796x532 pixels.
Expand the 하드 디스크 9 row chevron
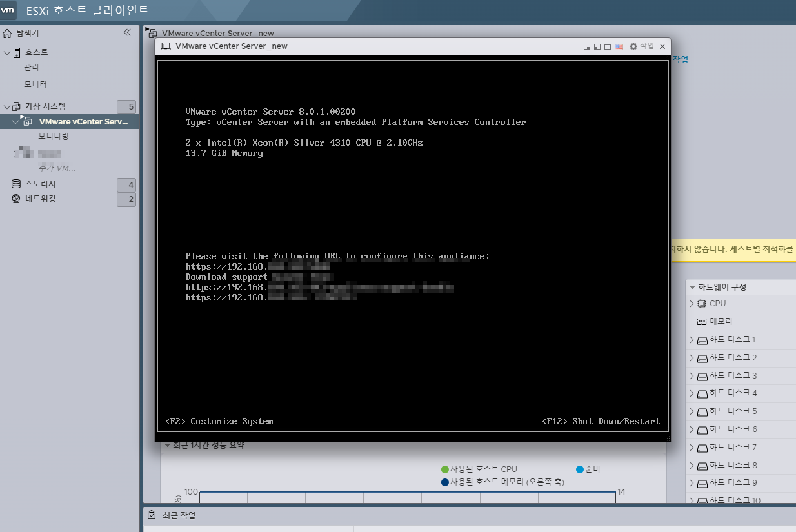coord(692,483)
